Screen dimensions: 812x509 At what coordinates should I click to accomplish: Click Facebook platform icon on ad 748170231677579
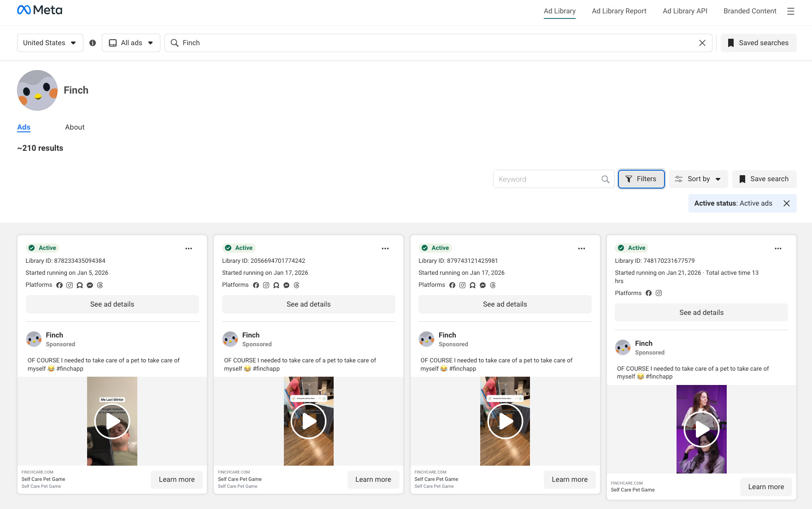[648, 293]
